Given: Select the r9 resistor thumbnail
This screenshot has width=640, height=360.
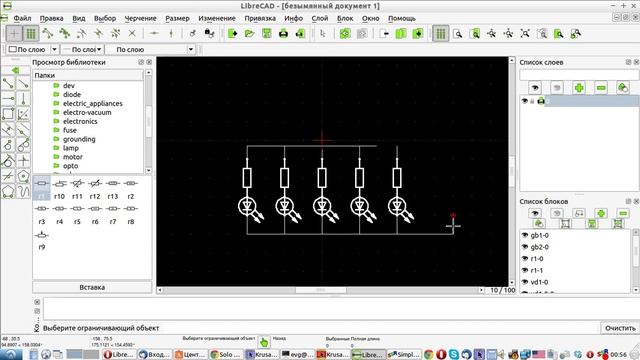Looking at the screenshot, I should coord(42,240).
